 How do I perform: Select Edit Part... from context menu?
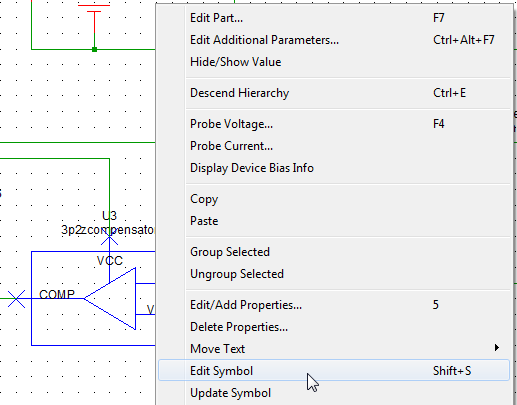pos(334,18)
